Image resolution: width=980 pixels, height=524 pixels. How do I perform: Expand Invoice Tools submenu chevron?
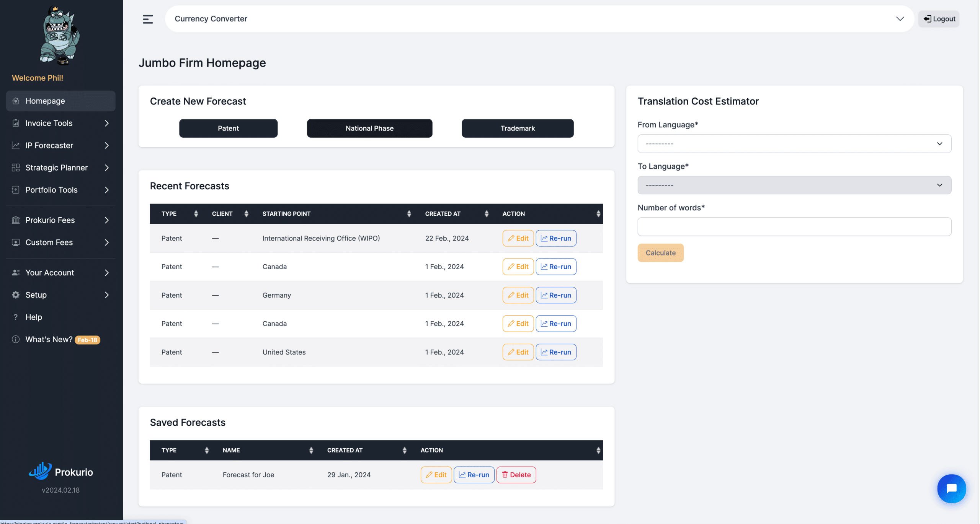(107, 123)
